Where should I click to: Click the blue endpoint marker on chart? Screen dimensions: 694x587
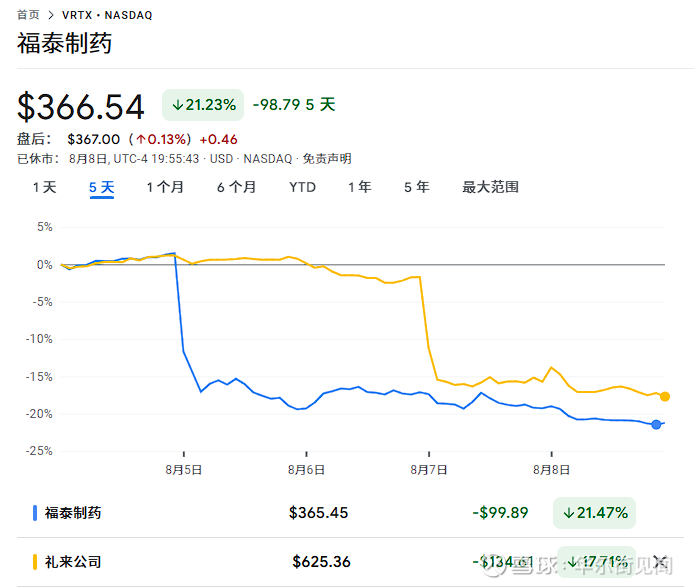coord(656,425)
